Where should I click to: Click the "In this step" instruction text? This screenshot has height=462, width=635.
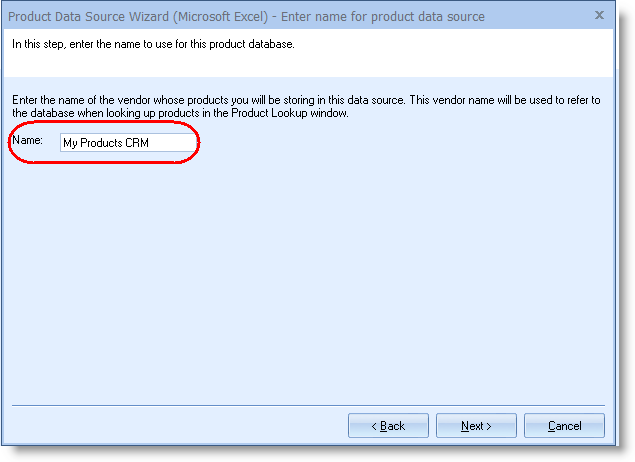[x=152, y=45]
